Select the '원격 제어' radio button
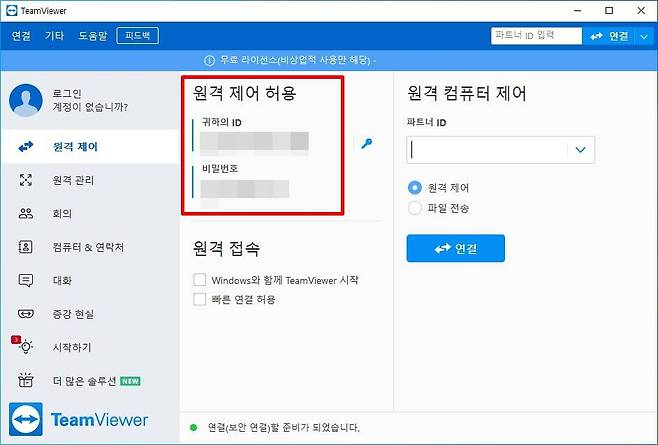Viewport: 658px width, 445px height. pos(415,187)
